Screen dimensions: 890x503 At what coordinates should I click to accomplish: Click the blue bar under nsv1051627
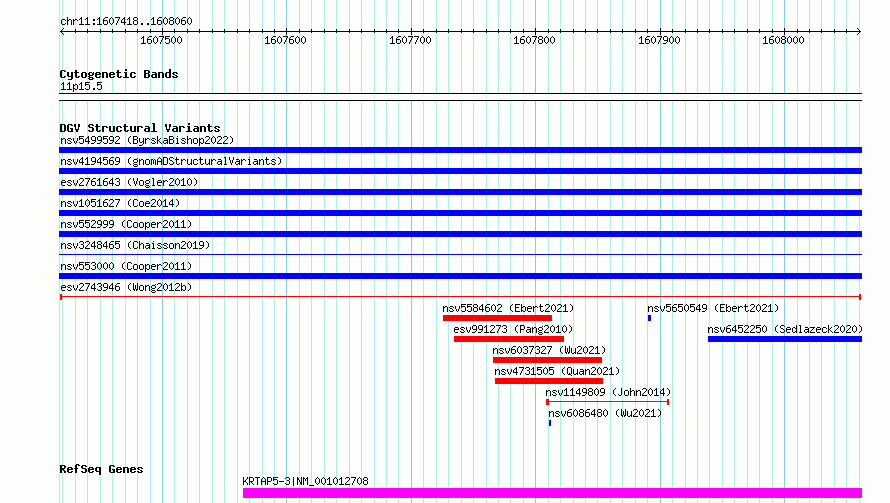(x=460, y=213)
